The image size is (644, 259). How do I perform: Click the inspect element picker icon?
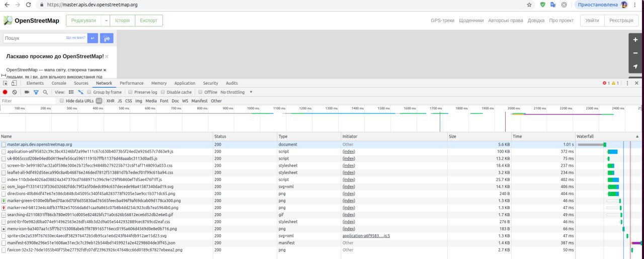click(x=5, y=83)
